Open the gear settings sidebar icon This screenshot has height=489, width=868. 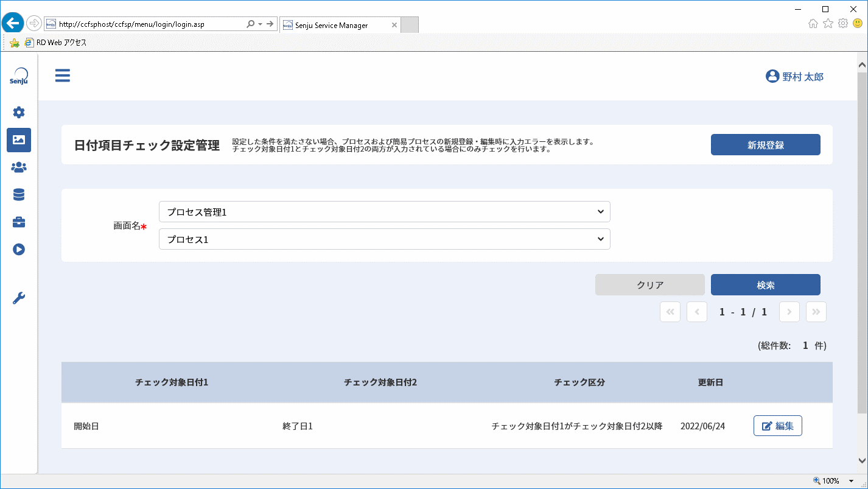pyautogui.click(x=19, y=112)
